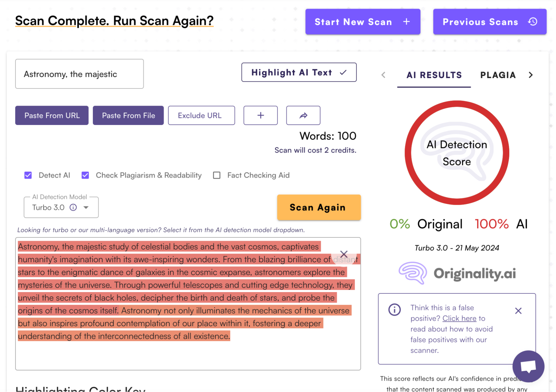
Task: Click the red AI Detection Score circle
Action: pos(456,153)
